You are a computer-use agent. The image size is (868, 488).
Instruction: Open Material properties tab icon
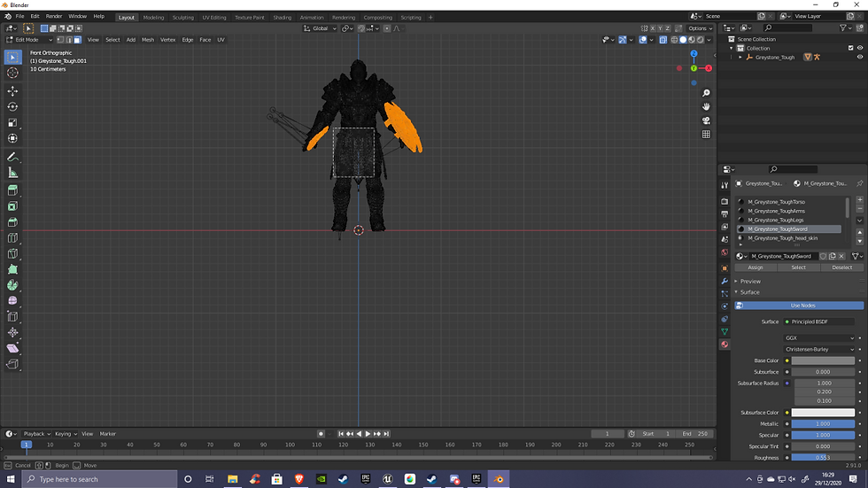coord(725,345)
